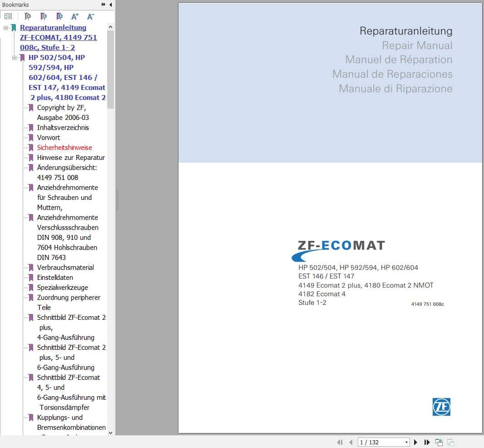The height and width of the screenshot is (448, 484).
Task: Open the bookmark options menu icon
Action: click(x=8, y=16)
